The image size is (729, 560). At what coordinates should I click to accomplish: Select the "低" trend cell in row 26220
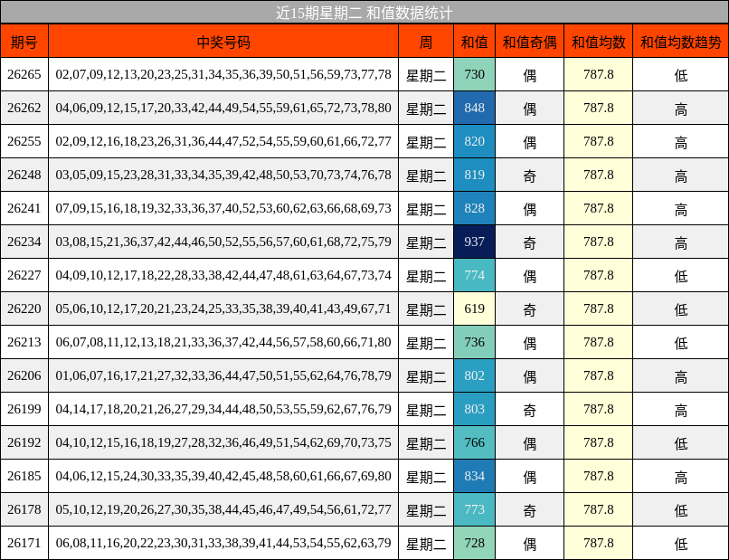coord(681,308)
